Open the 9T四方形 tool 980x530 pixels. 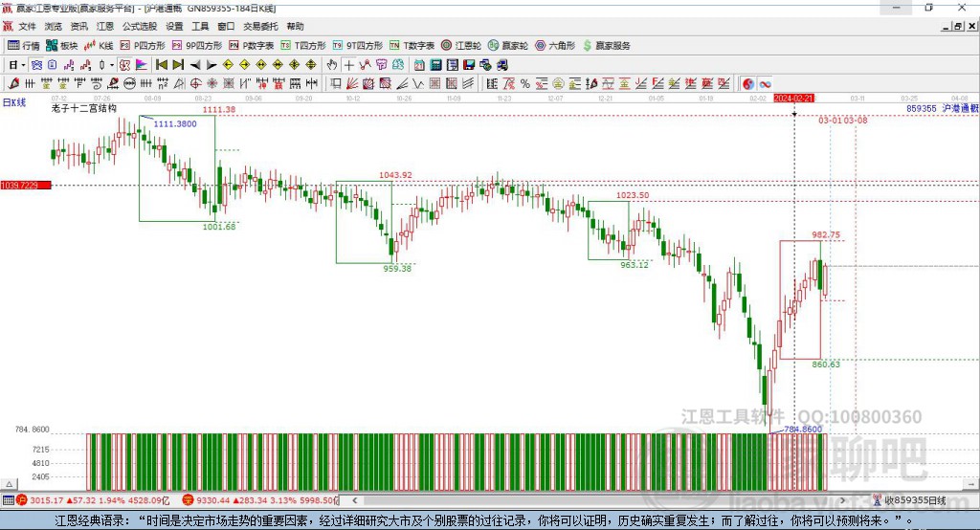[358, 46]
